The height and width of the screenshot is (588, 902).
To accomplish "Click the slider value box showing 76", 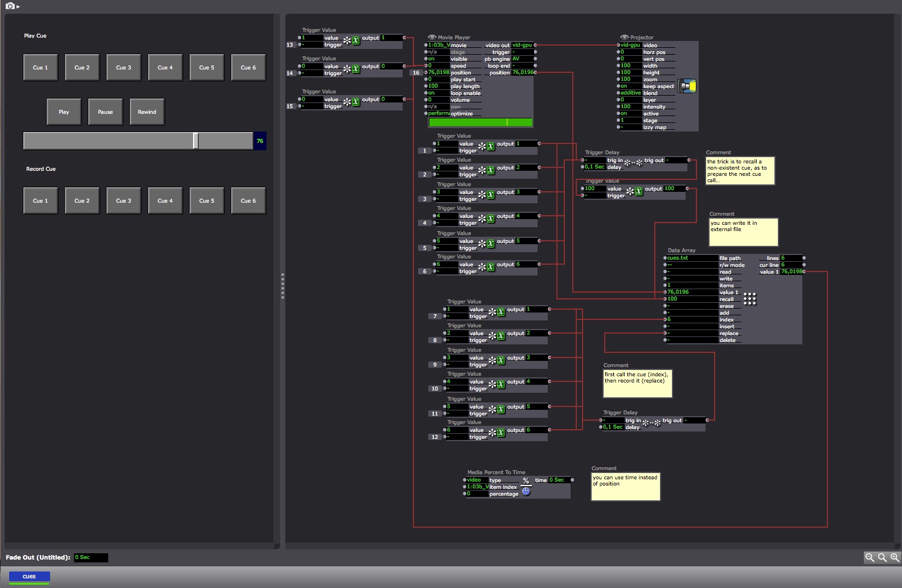I will (260, 141).
